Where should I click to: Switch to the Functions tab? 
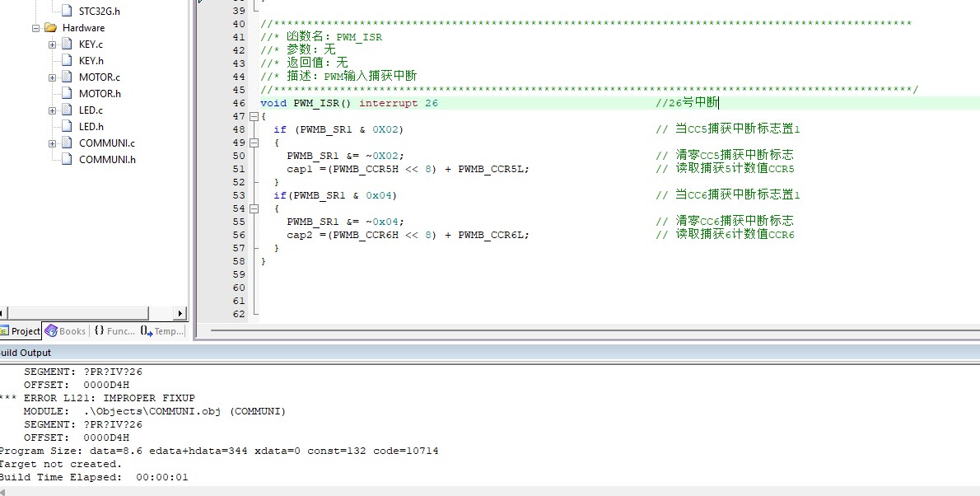tap(114, 331)
